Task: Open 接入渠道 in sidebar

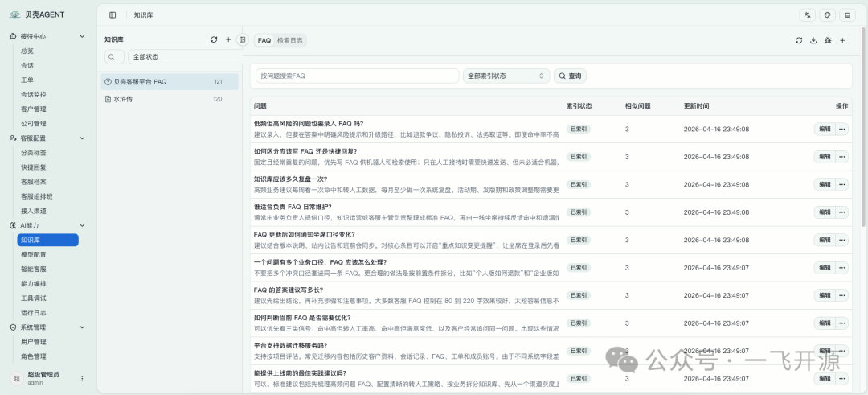Action: coord(33,211)
